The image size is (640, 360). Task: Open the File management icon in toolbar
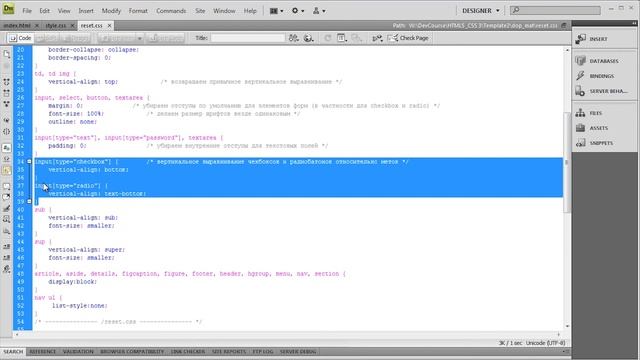point(293,38)
